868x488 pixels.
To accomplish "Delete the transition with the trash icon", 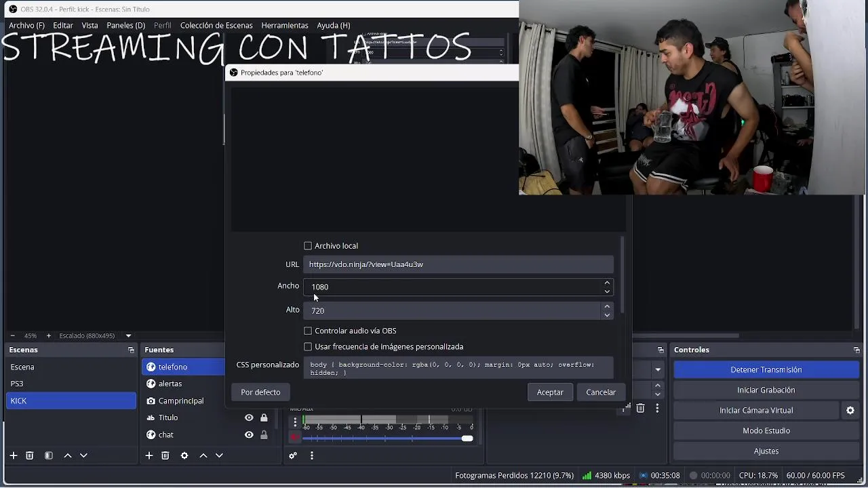I will 640,408.
